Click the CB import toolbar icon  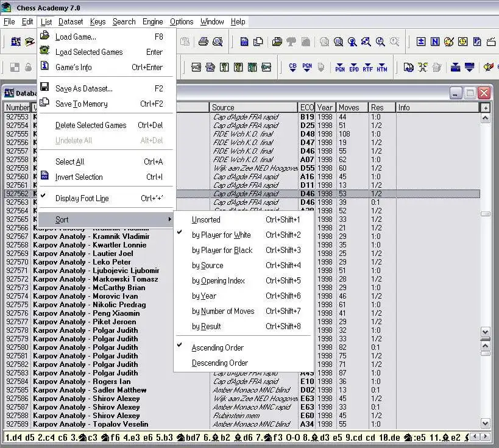pos(293,67)
